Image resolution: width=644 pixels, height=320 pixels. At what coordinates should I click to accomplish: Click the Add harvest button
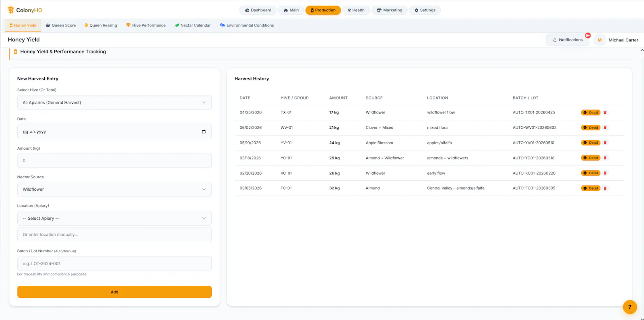pos(114,292)
